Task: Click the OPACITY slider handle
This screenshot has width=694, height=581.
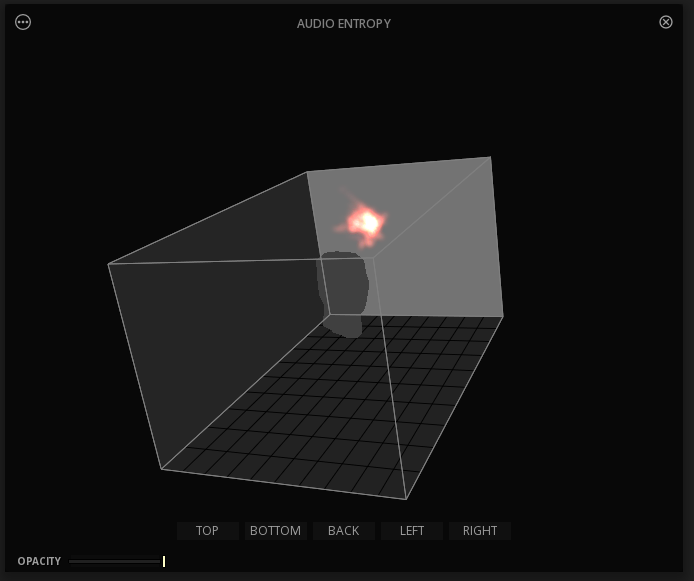Action: [x=164, y=561]
